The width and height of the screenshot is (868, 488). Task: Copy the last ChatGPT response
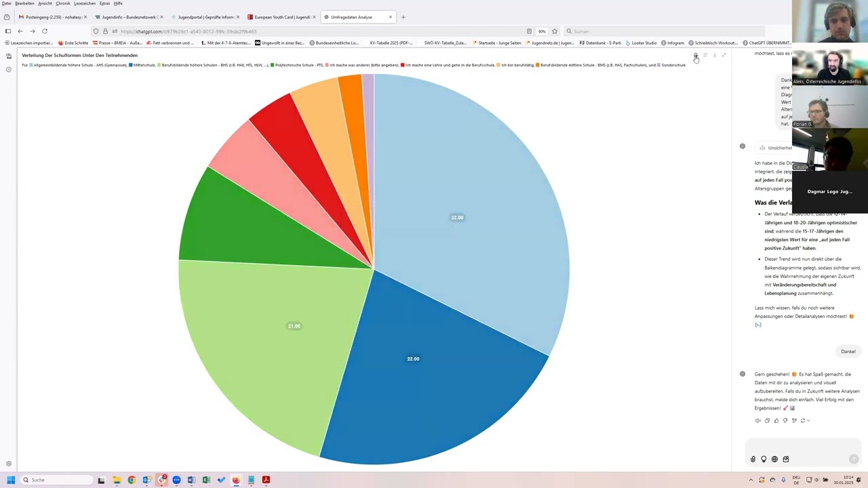pyautogui.click(x=767, y=420)
